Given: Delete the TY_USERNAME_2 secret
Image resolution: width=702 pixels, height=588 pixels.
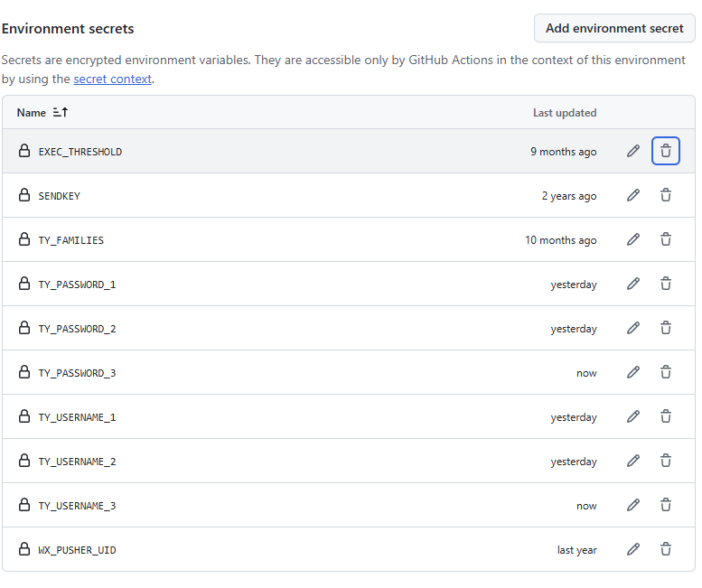Looking at the screenshot, I should coord(666,461).
